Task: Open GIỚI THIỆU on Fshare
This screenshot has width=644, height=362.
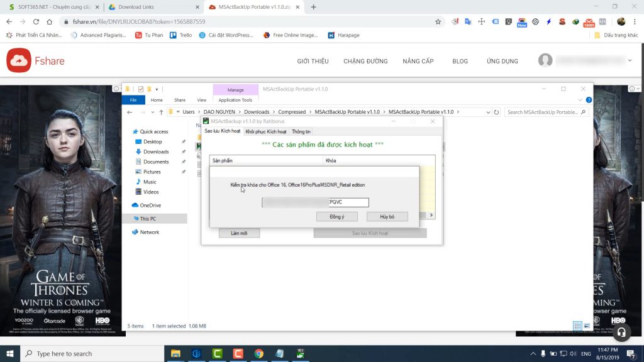Action: pos(313,61)
